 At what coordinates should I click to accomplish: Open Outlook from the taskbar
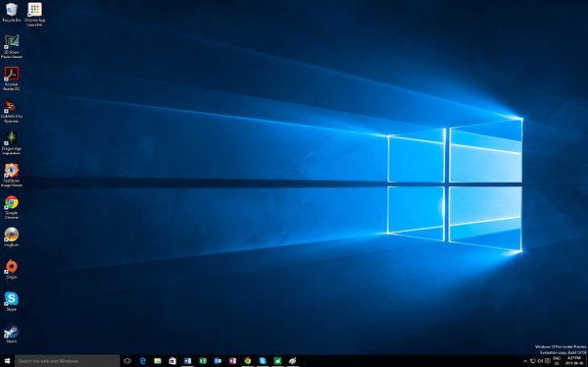coord(218,361)
